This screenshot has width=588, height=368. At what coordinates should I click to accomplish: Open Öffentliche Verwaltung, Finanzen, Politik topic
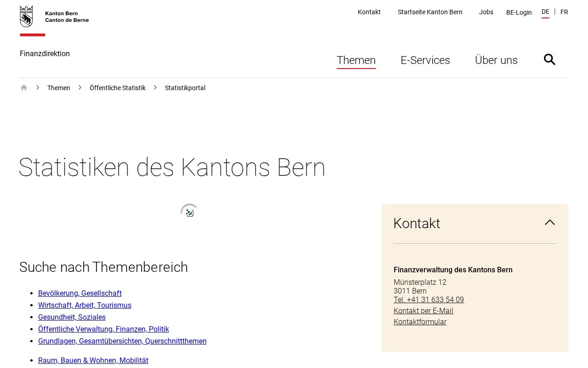[103, 329]
